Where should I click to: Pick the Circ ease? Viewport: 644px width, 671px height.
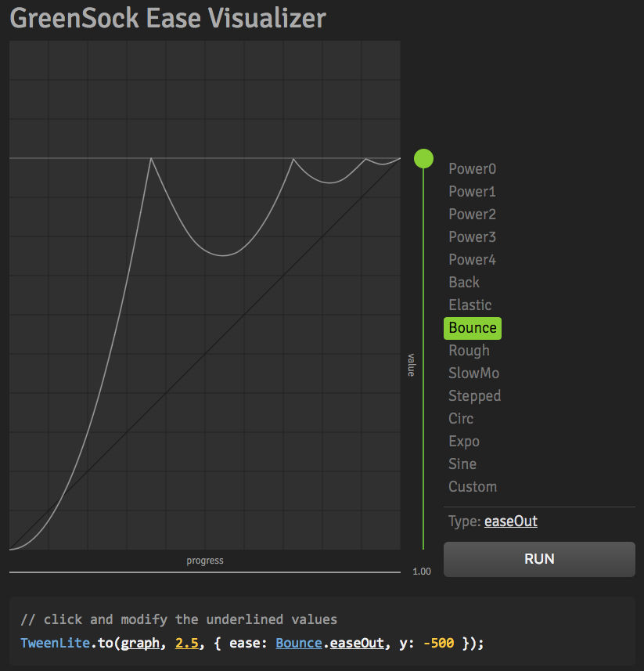(x=461, y=419)
